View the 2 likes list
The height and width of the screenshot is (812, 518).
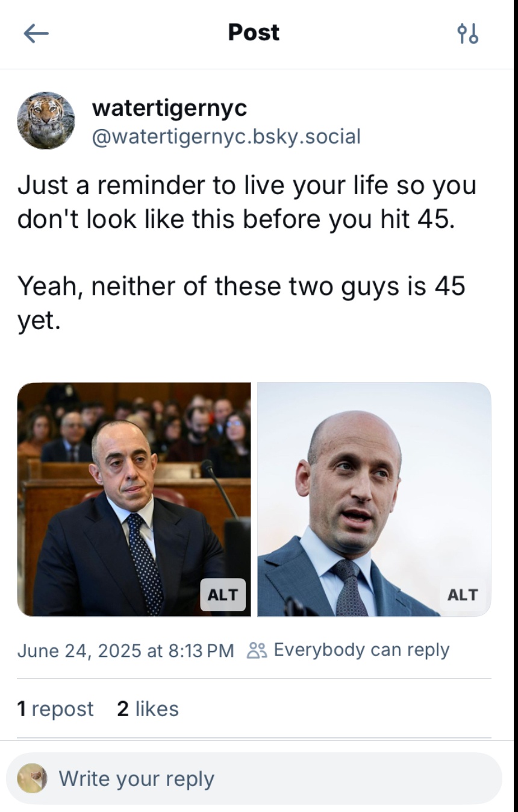pyautogui.click(x=148, y=709)
